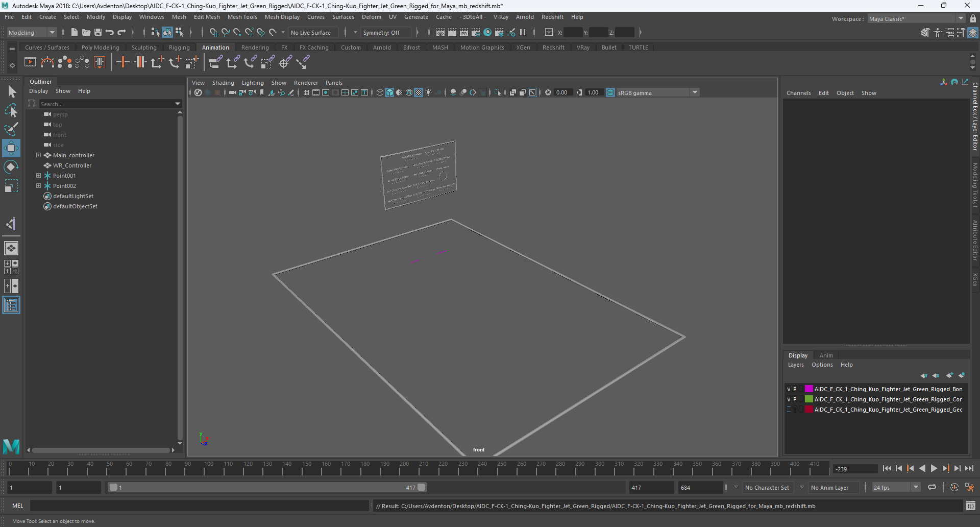Toggle visibility V on the Cor layer
The image size is (980, 527).
789,399
